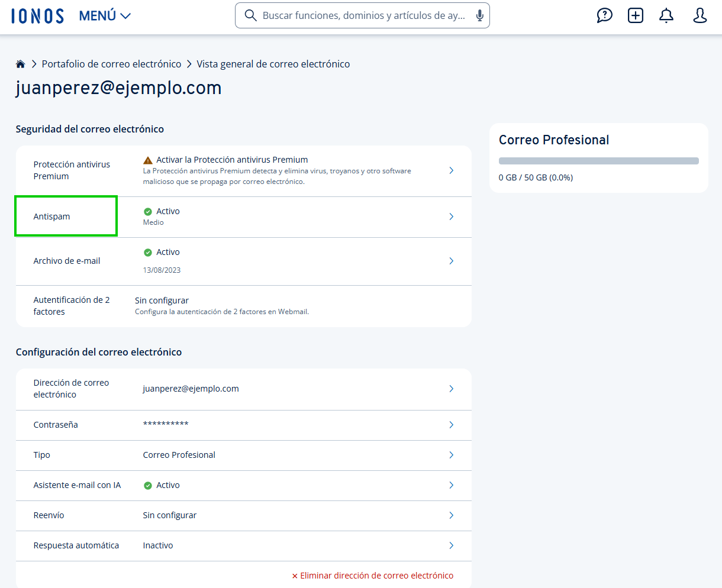Go to home via house breadcrumb icon
This screenshot has width=722, height=588.
(21, 64)
